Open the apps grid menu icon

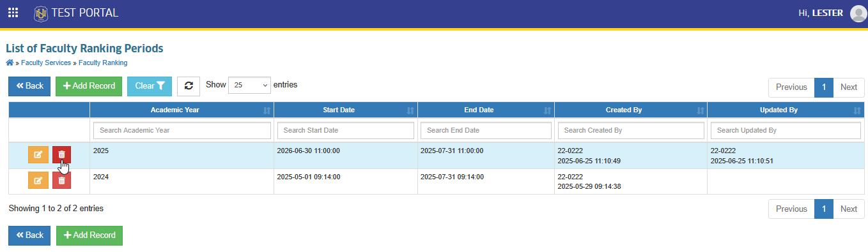pos(13,13)
